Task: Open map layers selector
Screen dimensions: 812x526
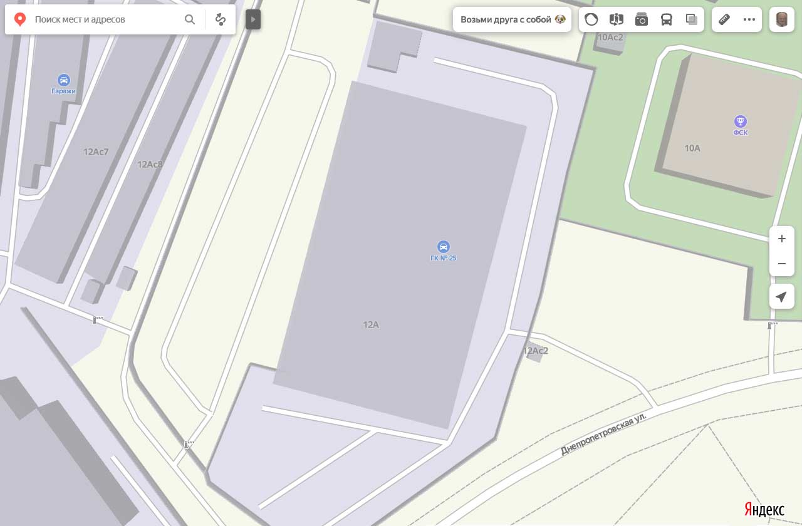Action: pos(692,19)
